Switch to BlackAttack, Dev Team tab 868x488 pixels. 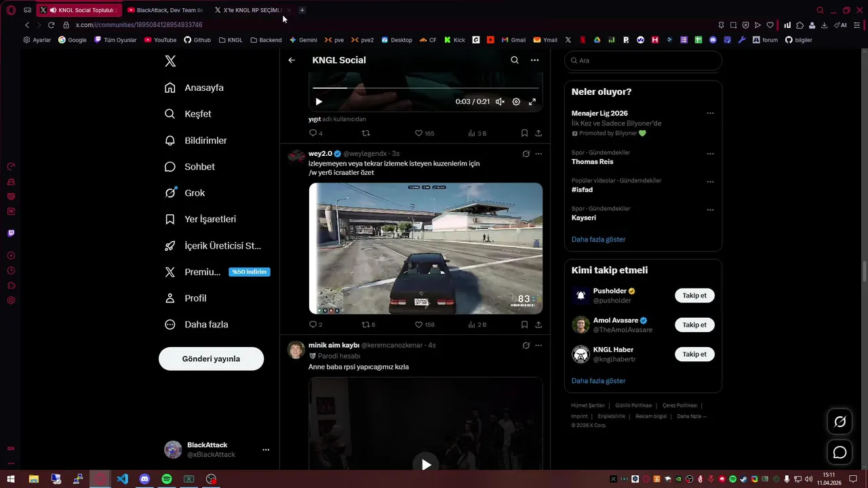(x=166, y=10)
